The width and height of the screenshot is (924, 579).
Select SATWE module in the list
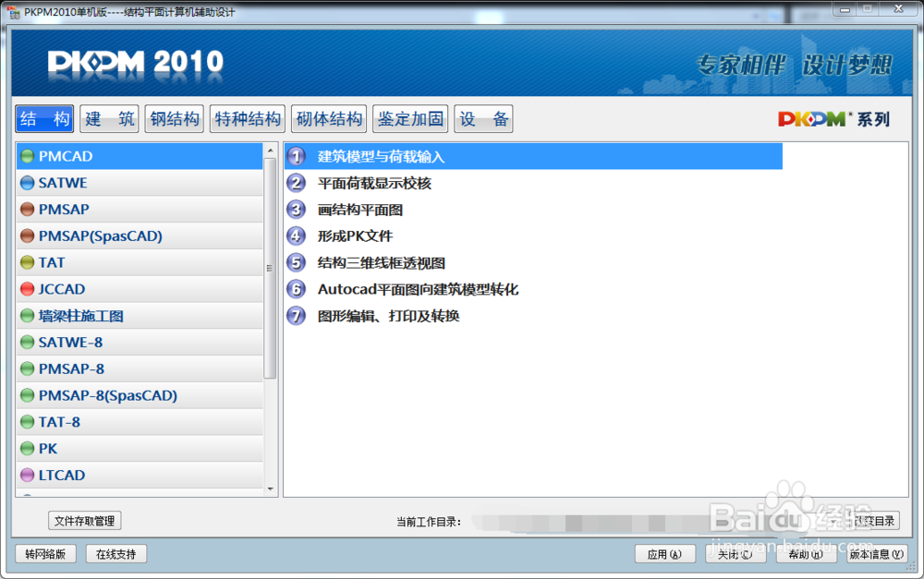pyautogui.click(x=140, y=183)
